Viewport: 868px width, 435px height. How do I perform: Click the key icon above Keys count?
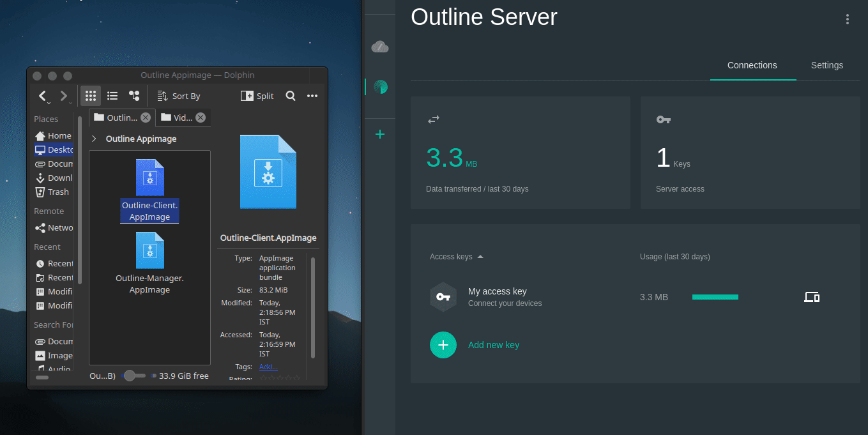click(663, 119)
